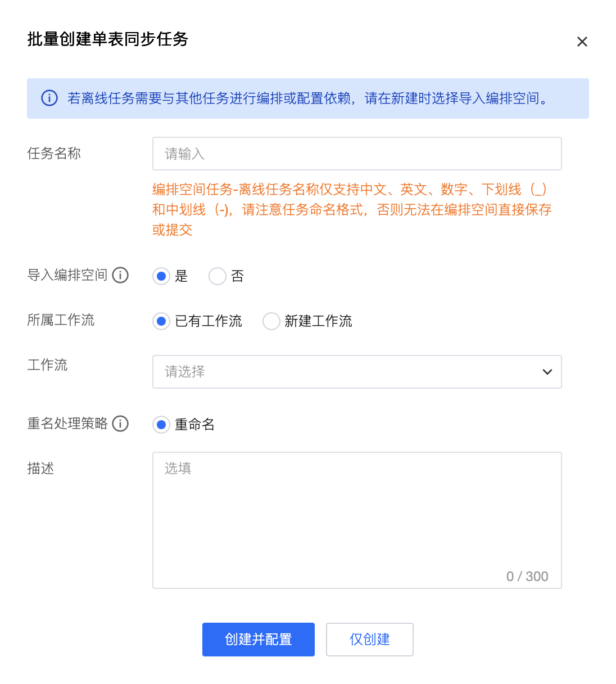Click the 描述 field label
The height and width of the screenshot is (684, 616).
click(x=40, y=469)
